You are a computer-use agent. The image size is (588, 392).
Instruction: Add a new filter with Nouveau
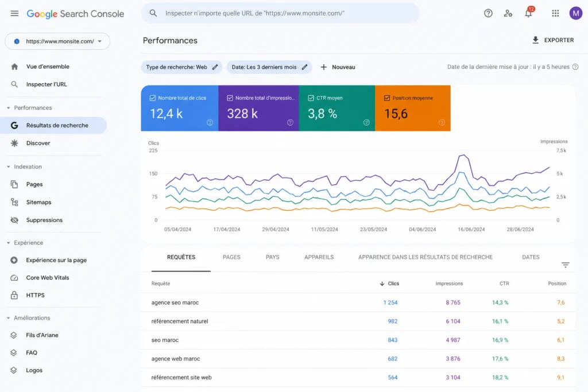tap(338, 67)
